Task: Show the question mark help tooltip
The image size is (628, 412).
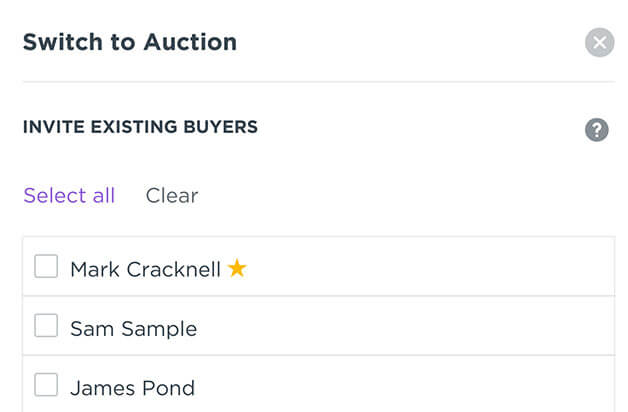Action: point(596,130)
